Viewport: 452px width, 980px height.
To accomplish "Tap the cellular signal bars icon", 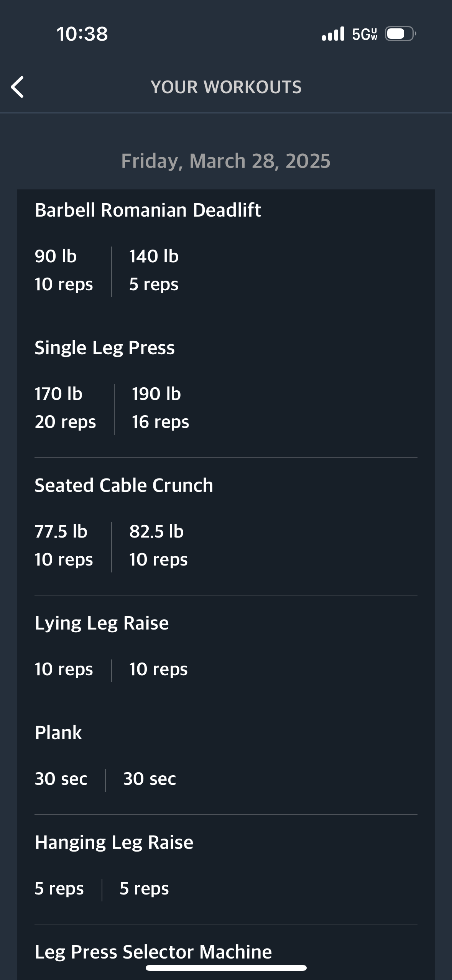I will coord(333,34).
